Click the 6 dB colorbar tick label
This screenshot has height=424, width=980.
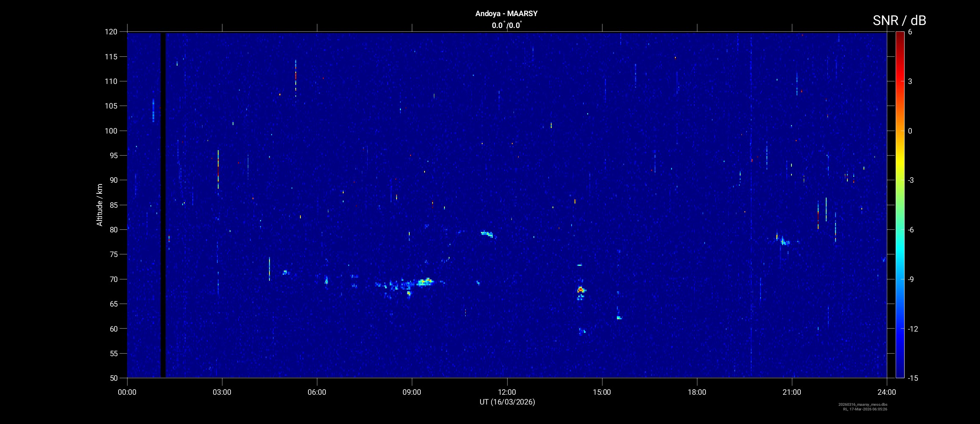[910, 32]
